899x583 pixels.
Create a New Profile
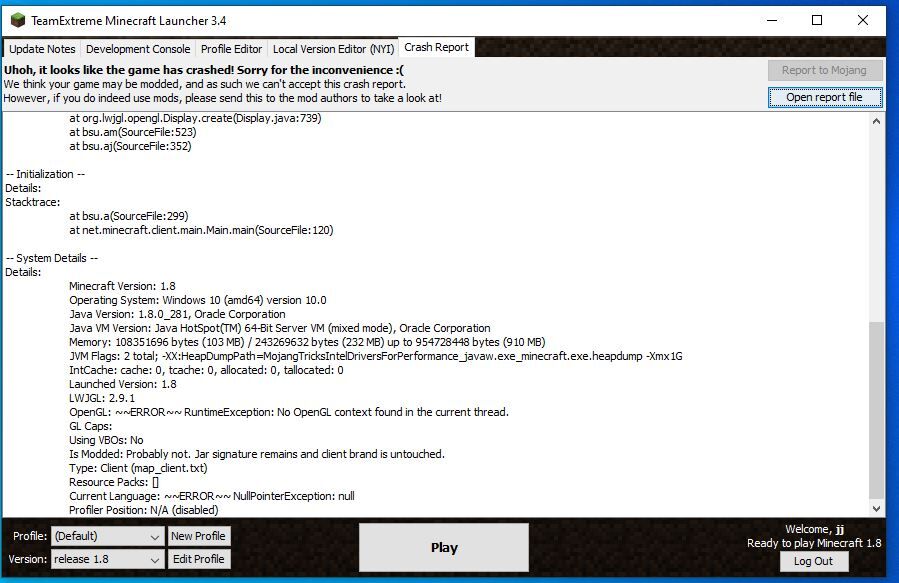[198, 536]
